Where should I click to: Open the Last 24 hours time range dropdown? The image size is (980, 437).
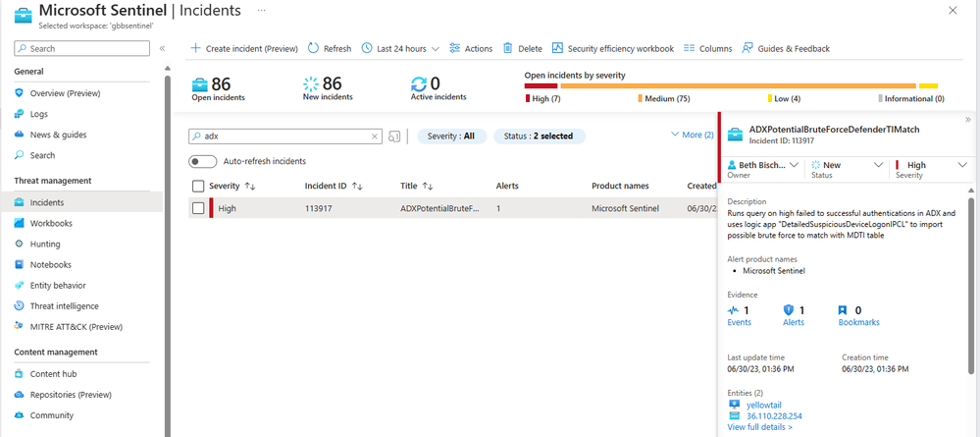400,48
